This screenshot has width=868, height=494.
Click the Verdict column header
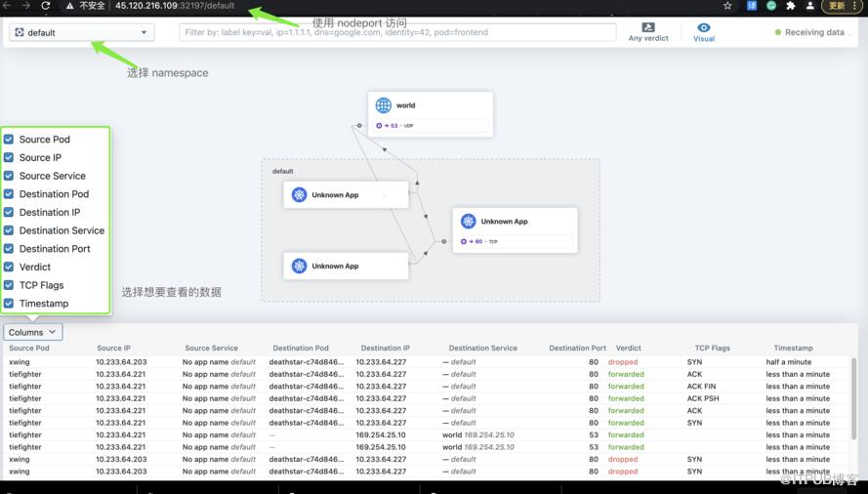[x=629, y=348]
